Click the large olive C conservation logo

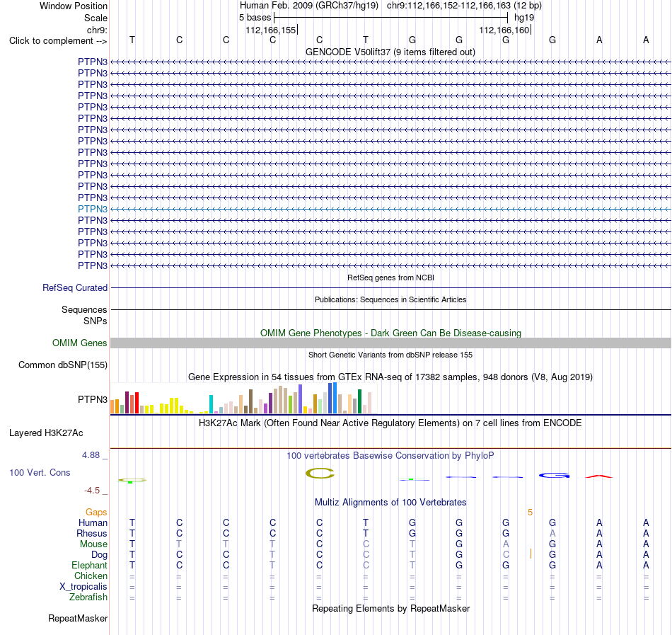click(320, 474)
